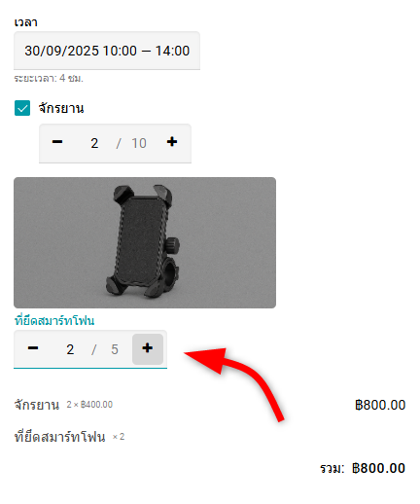Click the จักรยาน quantity value 2

[x=94, y=143]
